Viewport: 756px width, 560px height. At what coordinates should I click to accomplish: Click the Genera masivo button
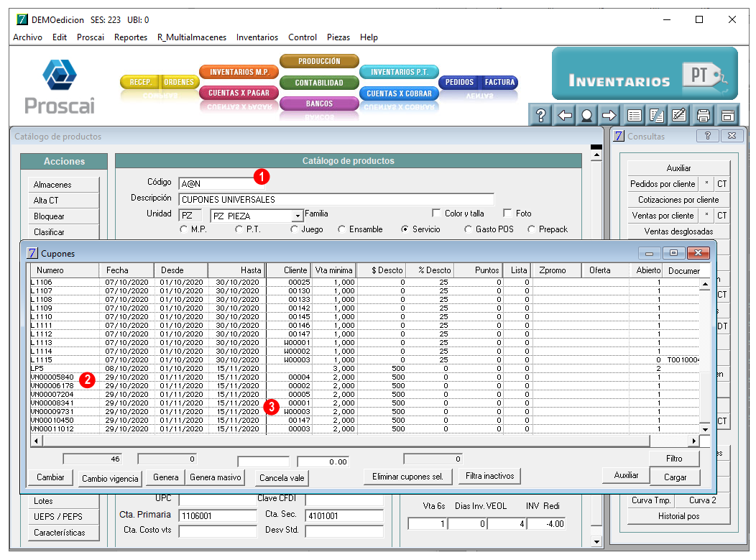point(216,477)
